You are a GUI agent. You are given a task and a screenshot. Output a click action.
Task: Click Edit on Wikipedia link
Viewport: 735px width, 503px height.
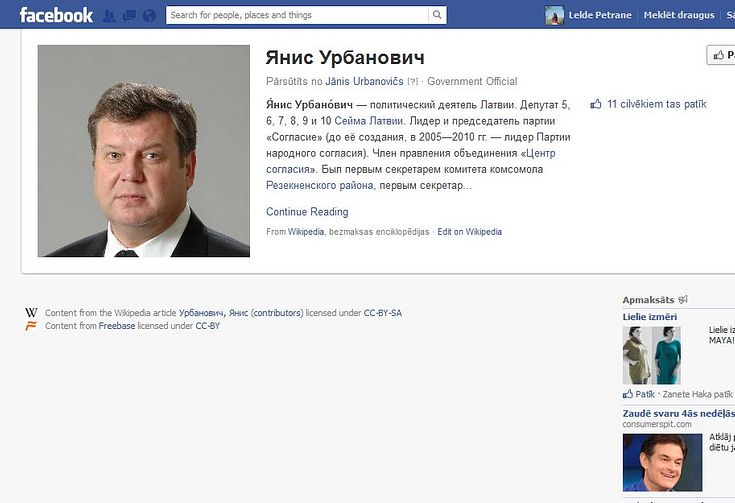tap(469, 232)
